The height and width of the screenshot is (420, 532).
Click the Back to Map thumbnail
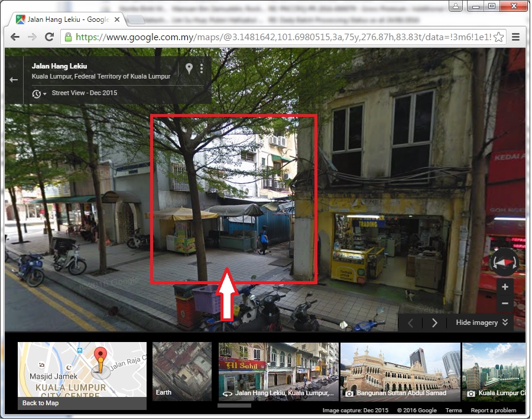coord(82,376)
